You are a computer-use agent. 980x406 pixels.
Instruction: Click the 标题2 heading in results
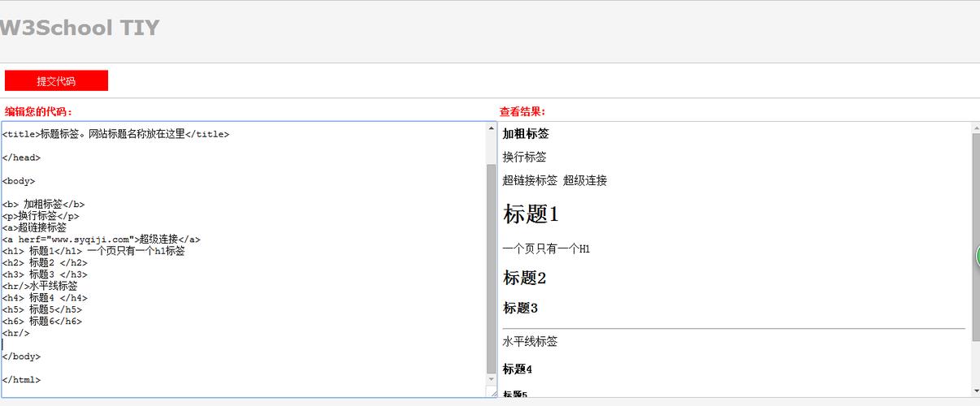(x=525, y=278)
